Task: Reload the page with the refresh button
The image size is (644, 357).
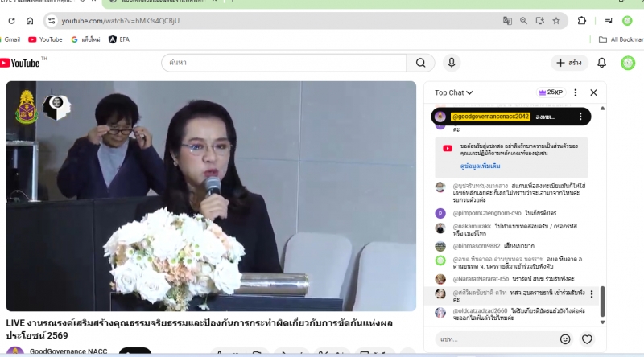Action: (10, 21)
